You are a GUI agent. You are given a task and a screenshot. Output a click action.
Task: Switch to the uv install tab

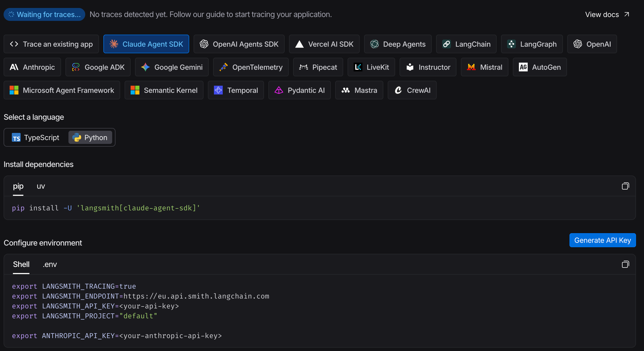[x=41, y=186]
